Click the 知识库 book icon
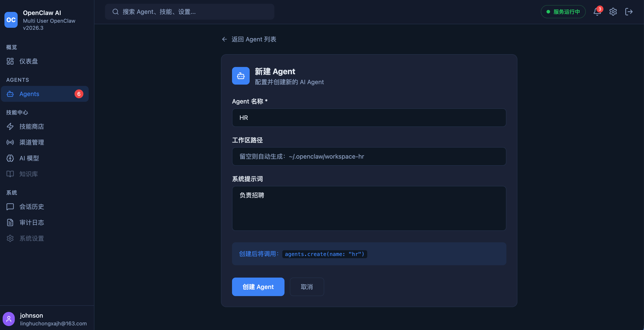Screen dimensions: 644x330 (x=10, y=174)
